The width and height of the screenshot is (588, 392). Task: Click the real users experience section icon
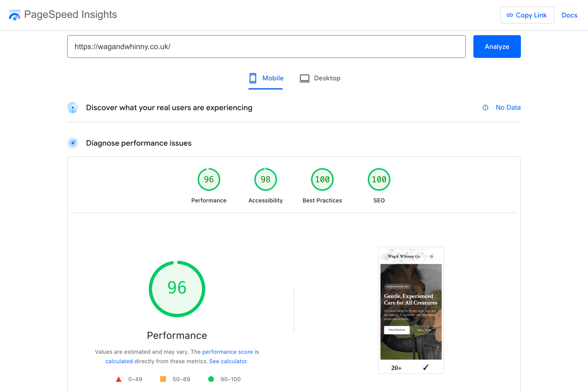point(73,108)
